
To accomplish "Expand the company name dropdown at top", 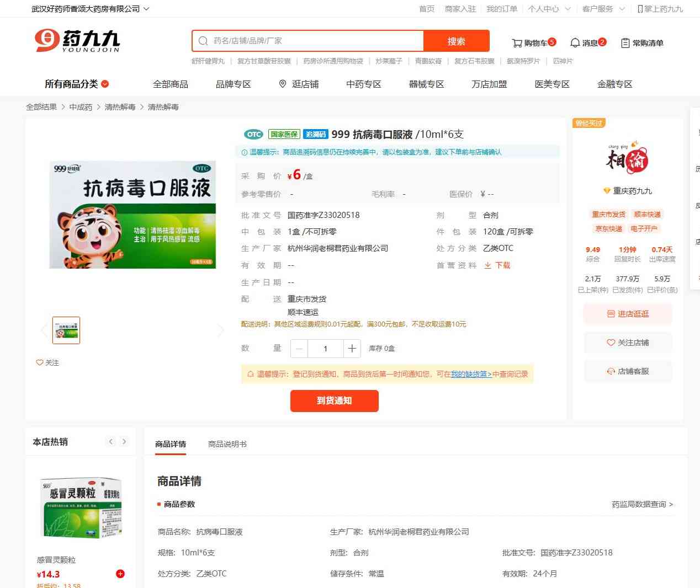I will click(x=146, y=9).
